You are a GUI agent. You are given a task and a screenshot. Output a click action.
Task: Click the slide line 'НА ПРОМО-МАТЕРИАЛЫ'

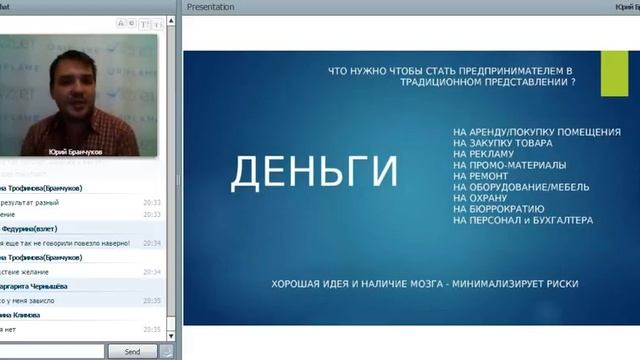(509, 165)
